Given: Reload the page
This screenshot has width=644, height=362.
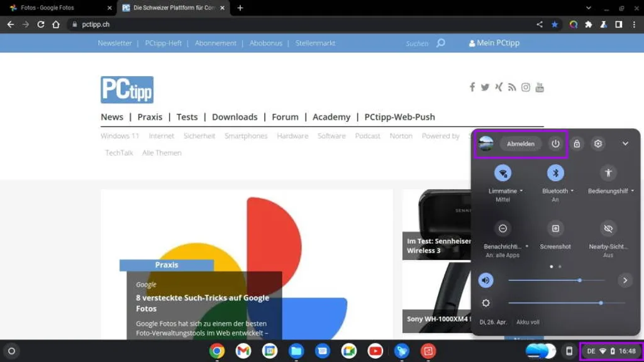Looking at the screenshot, I should click(x=40, y=25).
